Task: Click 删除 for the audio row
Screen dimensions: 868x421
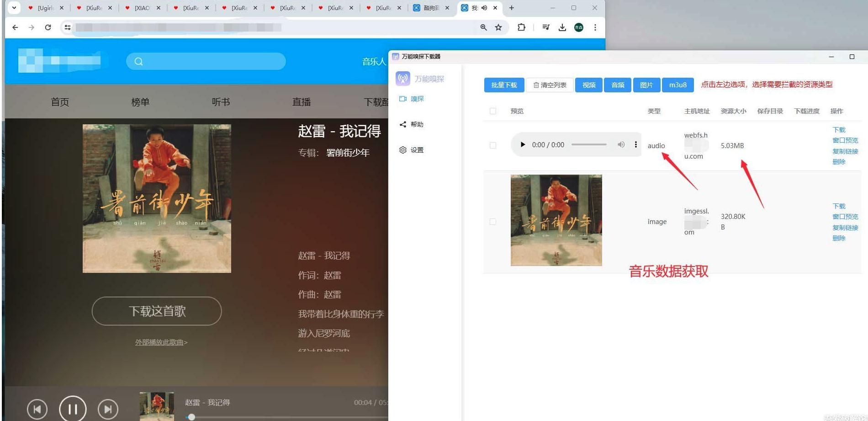Action: tap(839, 162)
